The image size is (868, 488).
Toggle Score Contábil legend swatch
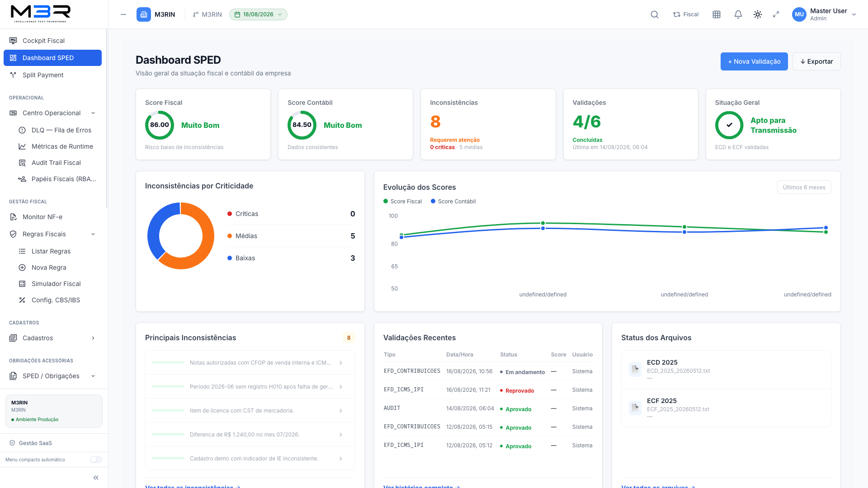[433, 202]
